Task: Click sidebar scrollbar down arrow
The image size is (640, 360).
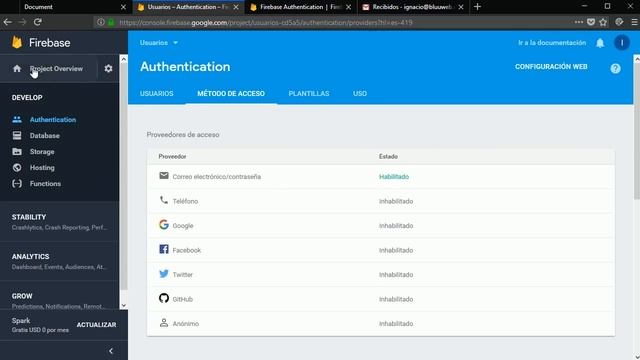Action: pyautogui.click(x=123, y=306)
